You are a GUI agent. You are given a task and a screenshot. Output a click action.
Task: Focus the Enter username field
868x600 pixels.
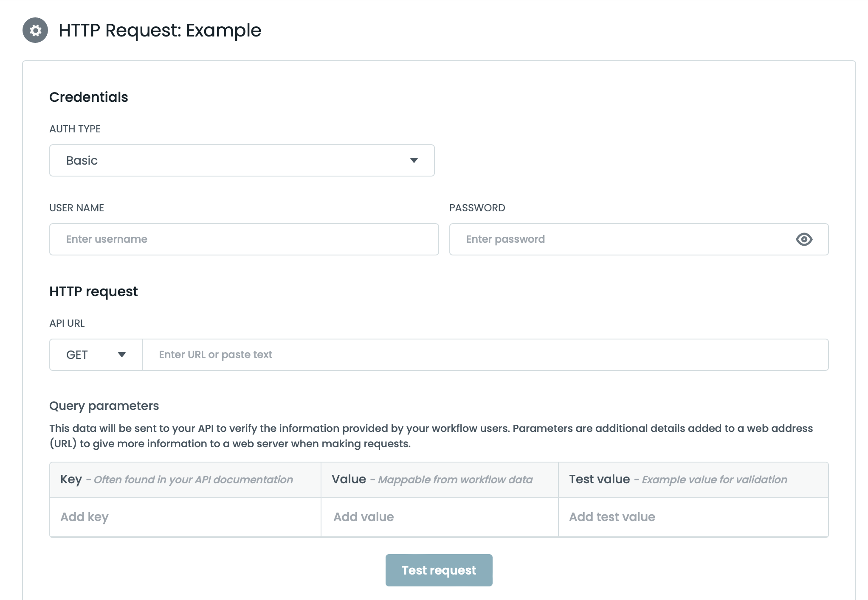click(x=244, y=239)
